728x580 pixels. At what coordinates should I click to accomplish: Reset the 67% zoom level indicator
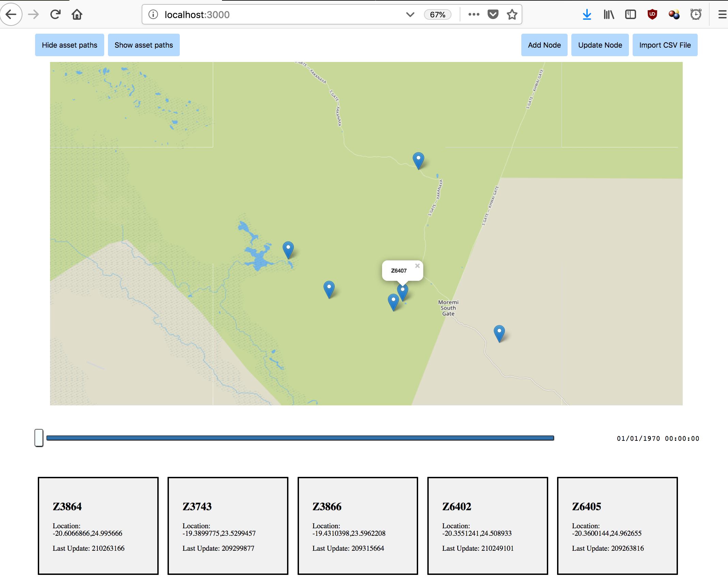437,14
